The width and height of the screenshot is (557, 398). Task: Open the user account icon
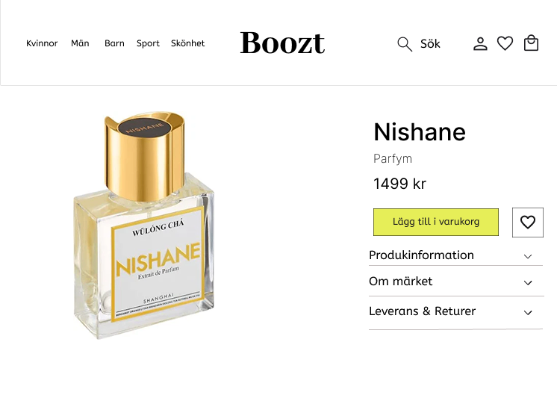(x=480, y=44)
